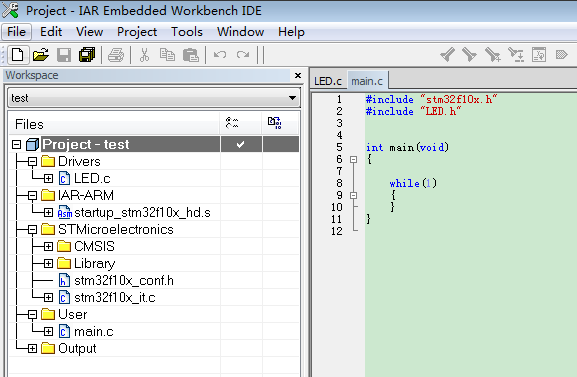Click the Print toolbar icon
This screenshot has width=577, height=377.
click(116, 55)
